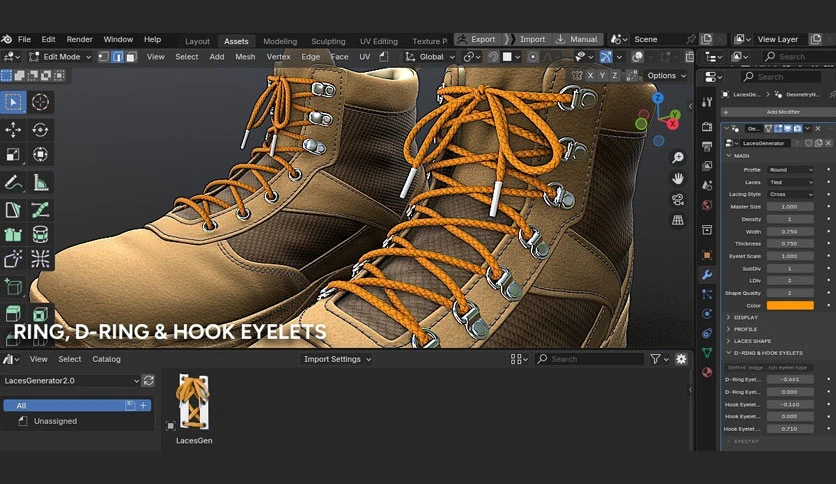
Task: Click the zoom viewport magnifier icon
Action: click(x=678, y=157)
